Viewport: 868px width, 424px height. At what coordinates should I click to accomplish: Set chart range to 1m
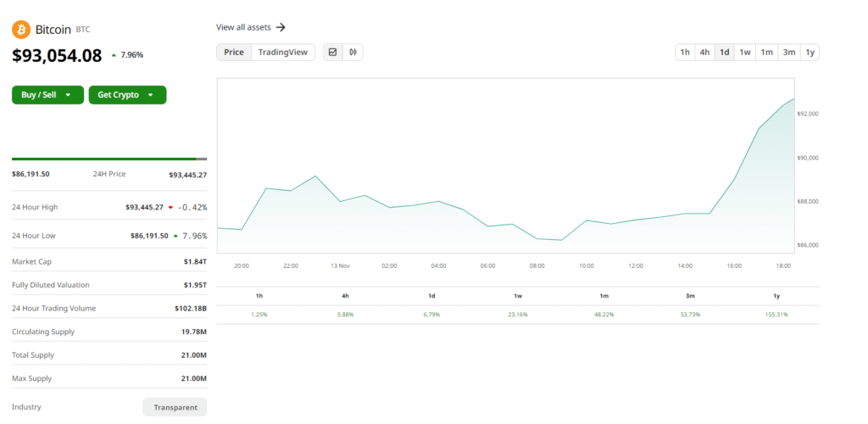(766, 52)
